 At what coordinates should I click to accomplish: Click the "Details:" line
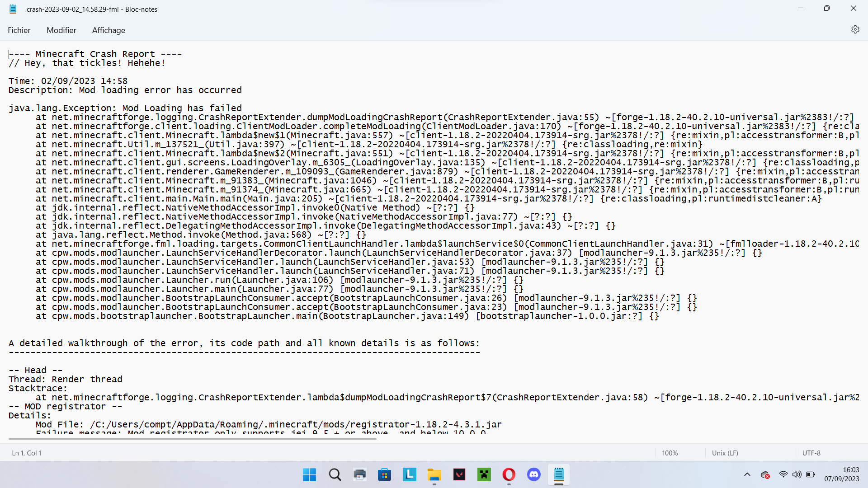(30, 416)
